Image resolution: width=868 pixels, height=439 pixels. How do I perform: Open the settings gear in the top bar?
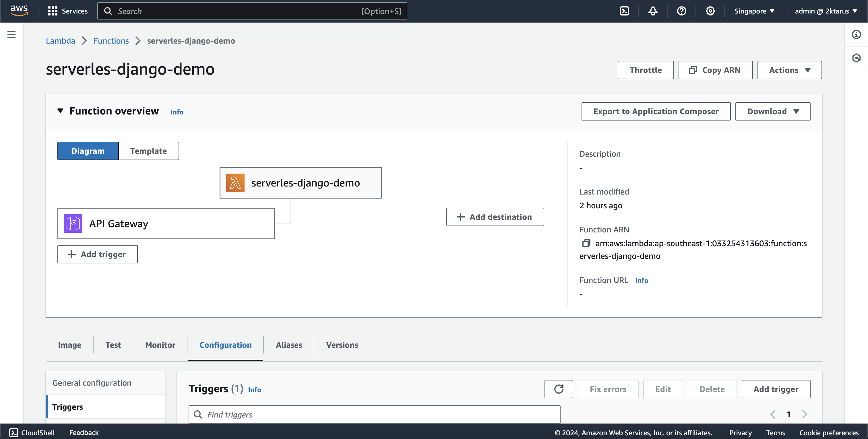click(710, 11)
